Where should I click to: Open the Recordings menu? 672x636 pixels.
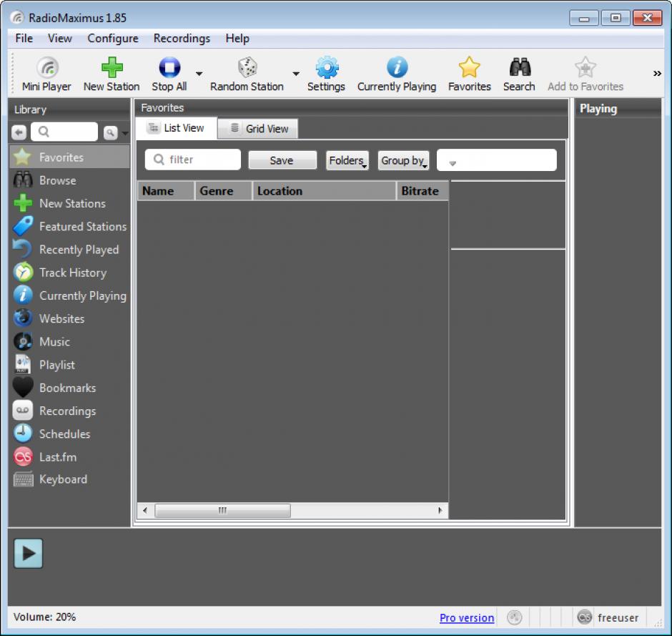pos(182,38)
